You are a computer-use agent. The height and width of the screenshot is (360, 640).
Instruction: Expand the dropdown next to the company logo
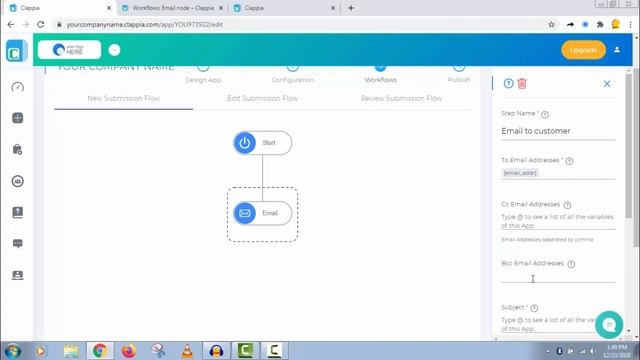tap(114, 50)
